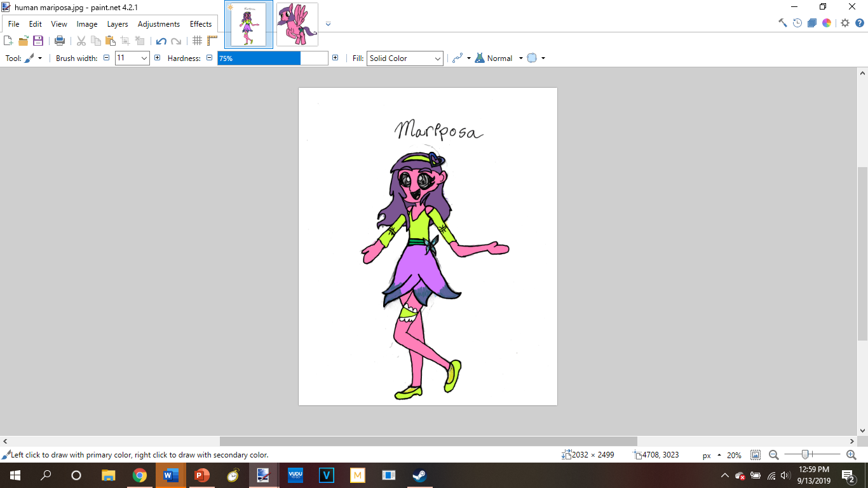Click the Save icon in the toolbar

(38, 41)
